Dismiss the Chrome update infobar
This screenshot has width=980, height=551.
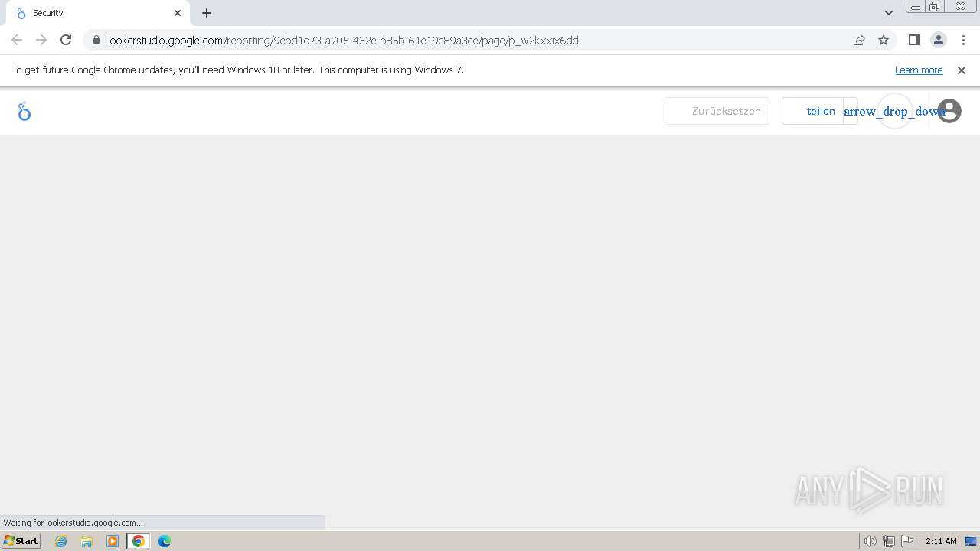pos(962,70)
